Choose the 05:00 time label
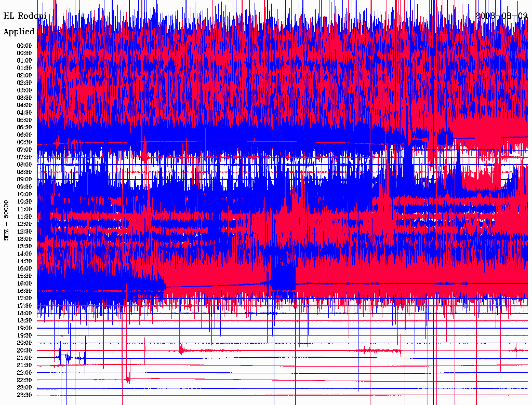This screenshot has height=405, width=532. coord(24,120)
